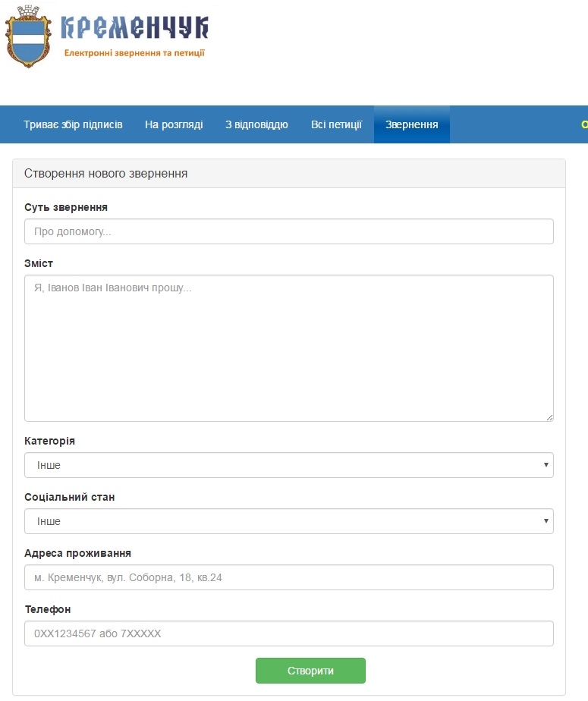
Task: Click the Зміст textarea resize handle
Action: coord(549,417)
